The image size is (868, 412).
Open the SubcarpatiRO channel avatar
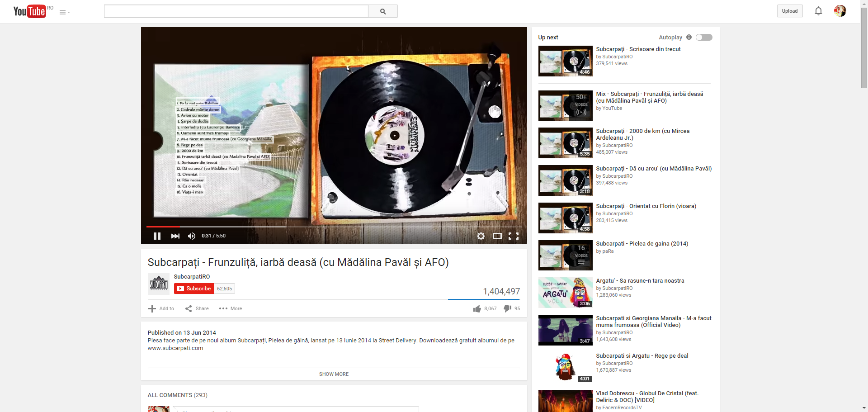[159, 284]
